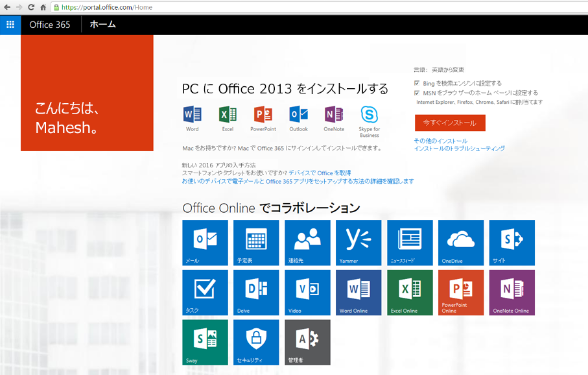Toggle Bing search engine checkbox
Viewport: 588px width, 375px height.
pos(417,83)
